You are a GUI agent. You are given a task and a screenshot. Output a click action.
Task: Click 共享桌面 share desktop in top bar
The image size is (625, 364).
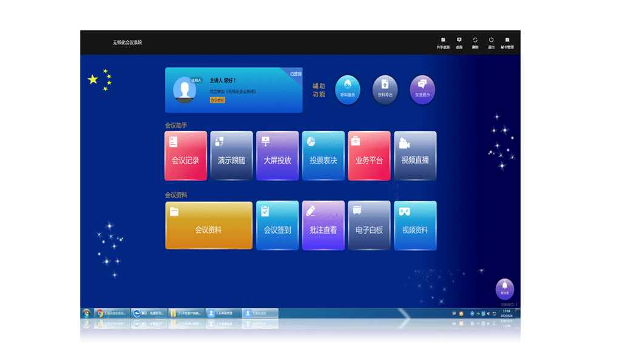(x=443, y=42)
